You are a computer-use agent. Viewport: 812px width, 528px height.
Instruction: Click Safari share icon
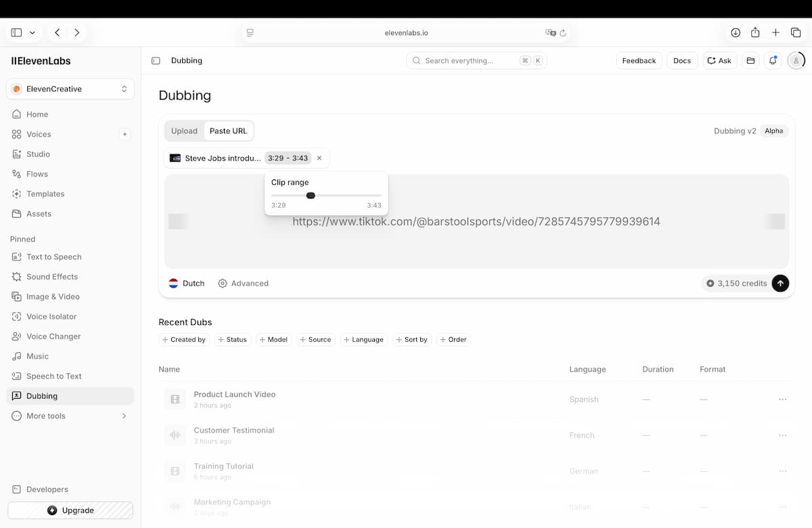755,32
